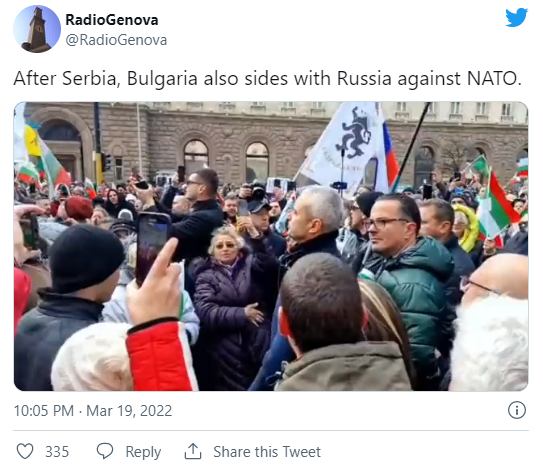543x466 pixels.
Task: Click the Mar 19, 2022 date
Action: pos(129,411)
